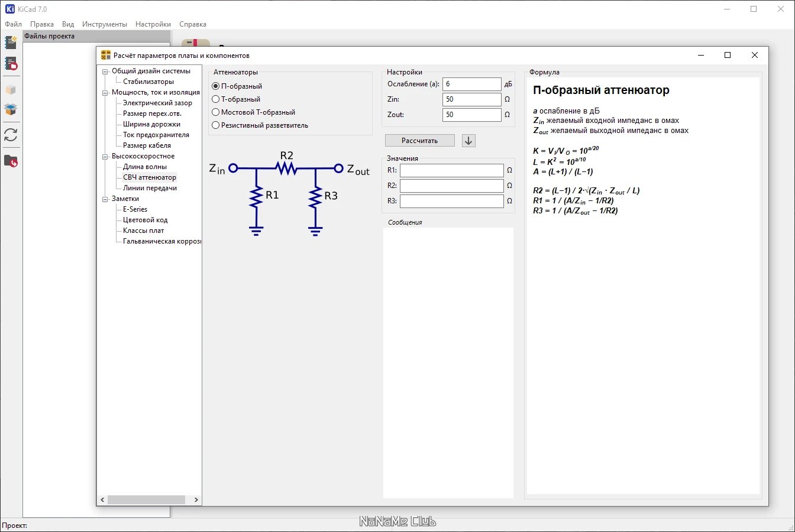Click the blue package icon in sidebar

point(11,109)
